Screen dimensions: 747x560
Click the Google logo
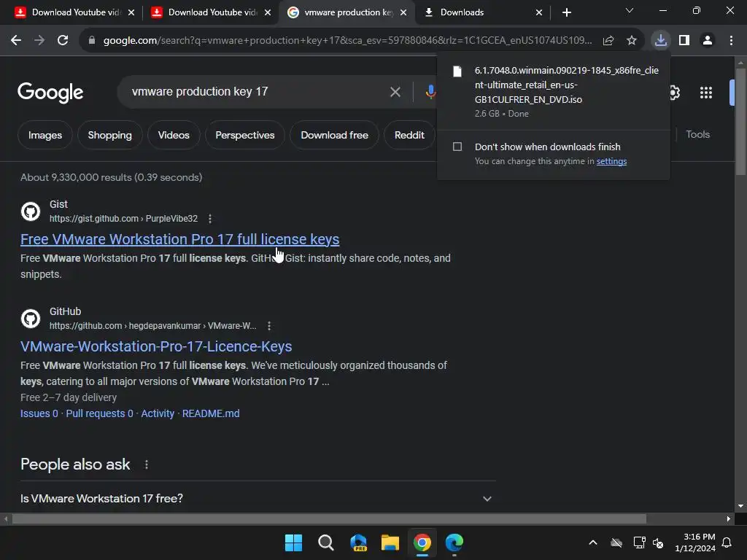(50, 93)
